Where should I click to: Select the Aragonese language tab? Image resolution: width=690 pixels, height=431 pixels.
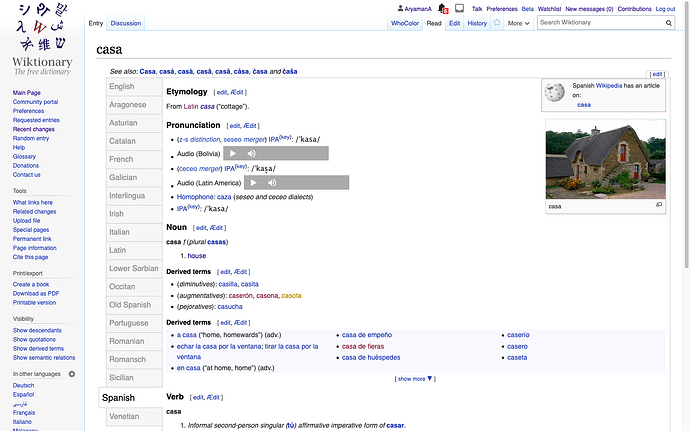[134, 105]
